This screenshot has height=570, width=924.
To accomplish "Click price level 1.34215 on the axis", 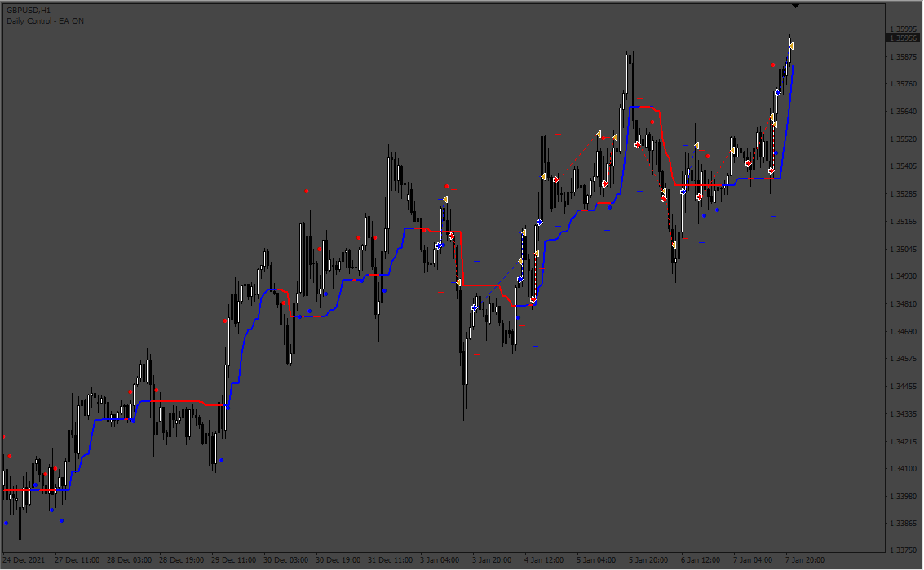I will pyautogui.click(x=903, y=441).
